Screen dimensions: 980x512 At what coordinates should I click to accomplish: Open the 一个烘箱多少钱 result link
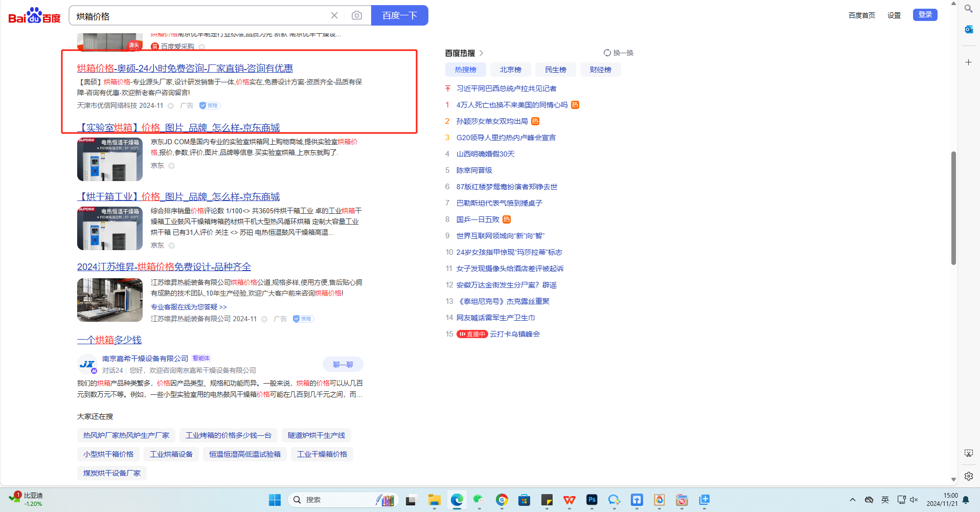pyautogui.click(x=109, y=340)
